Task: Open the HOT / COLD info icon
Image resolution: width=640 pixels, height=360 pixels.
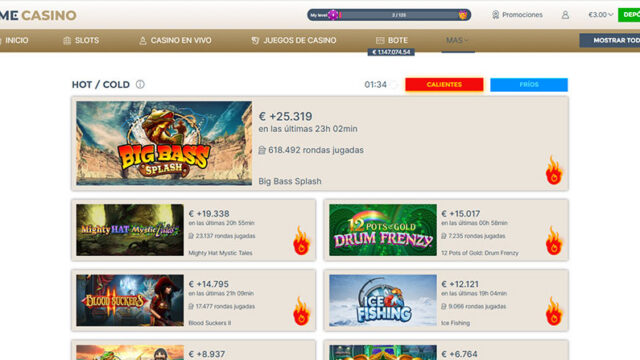Action: (x=140, y=84)
